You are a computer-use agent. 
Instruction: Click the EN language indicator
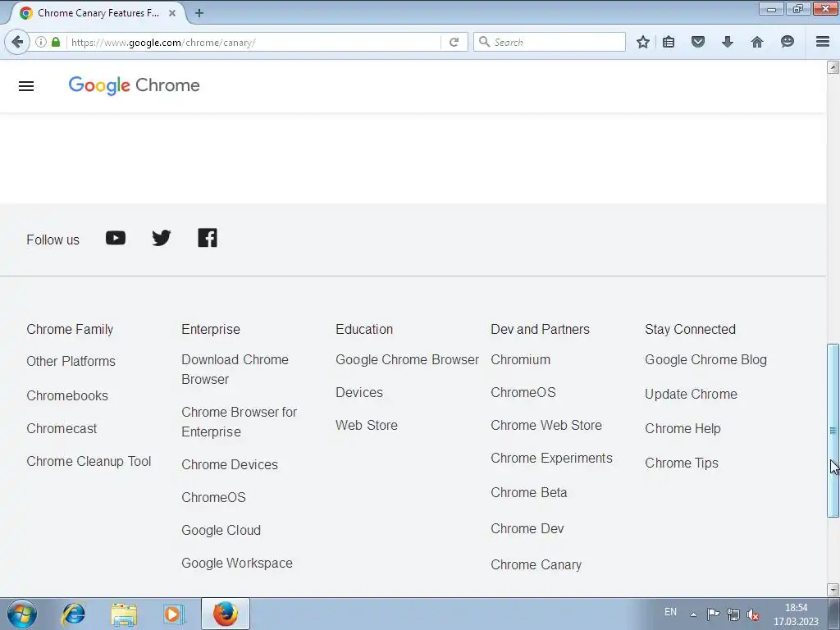click(670, 612)
